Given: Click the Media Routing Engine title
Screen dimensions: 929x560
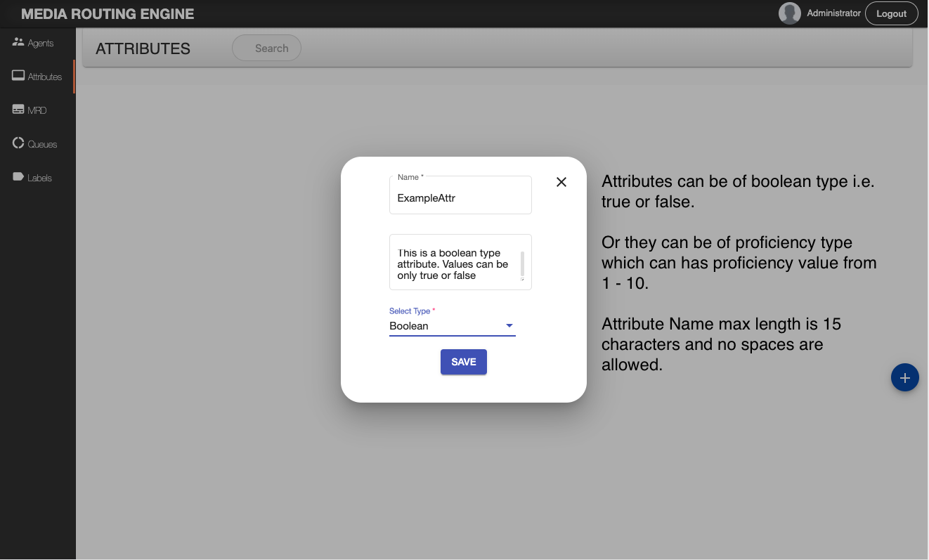Looking at the screenshot, I should (x=108, y=13).
